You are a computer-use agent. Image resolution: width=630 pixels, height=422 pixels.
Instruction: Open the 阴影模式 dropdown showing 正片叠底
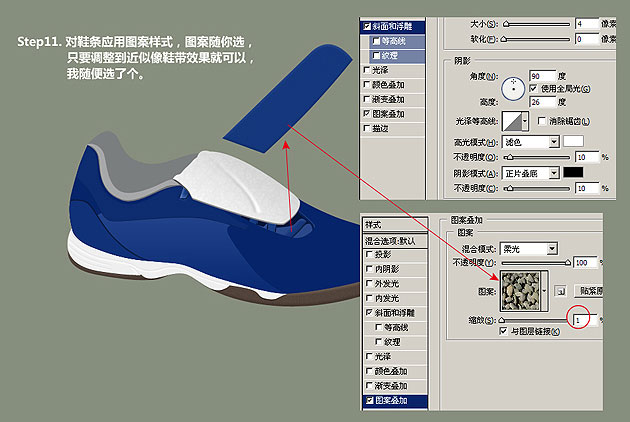coord(530,173)
